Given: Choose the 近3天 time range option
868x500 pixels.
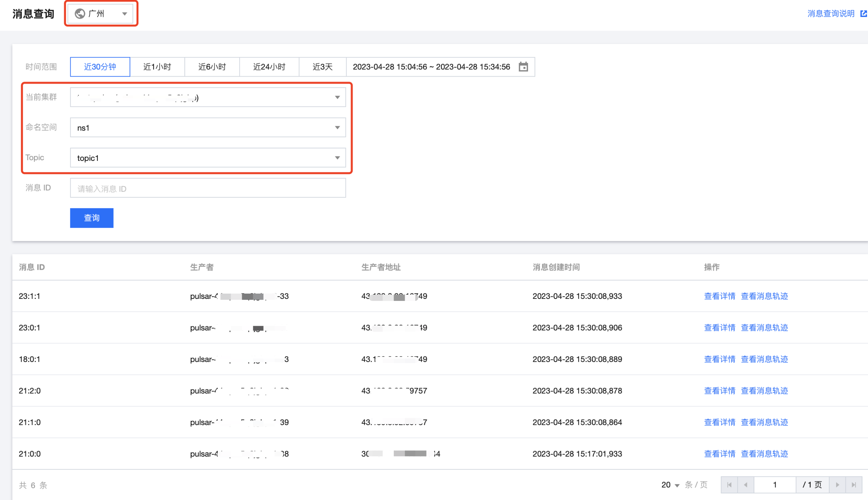Looking at the screenshot, I should coord(322,67).
